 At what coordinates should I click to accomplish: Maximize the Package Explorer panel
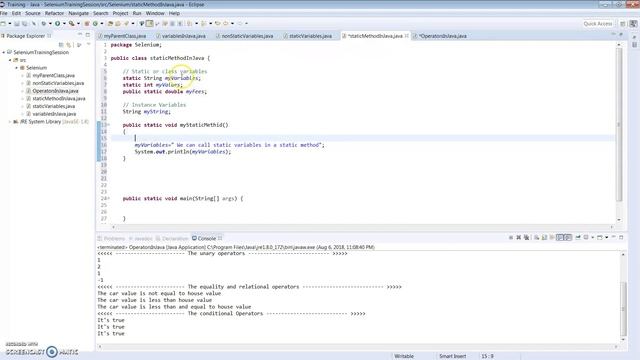(88, 35)
